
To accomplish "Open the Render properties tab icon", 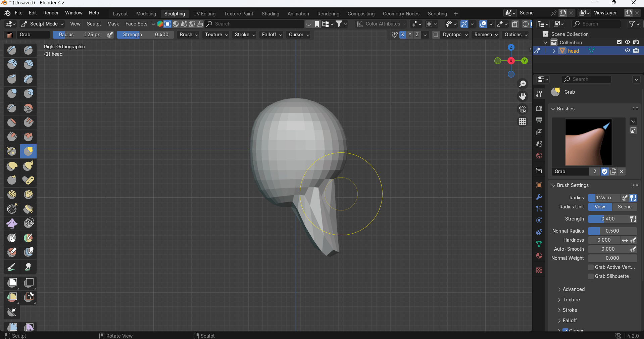I will click(x=539, y=108).
